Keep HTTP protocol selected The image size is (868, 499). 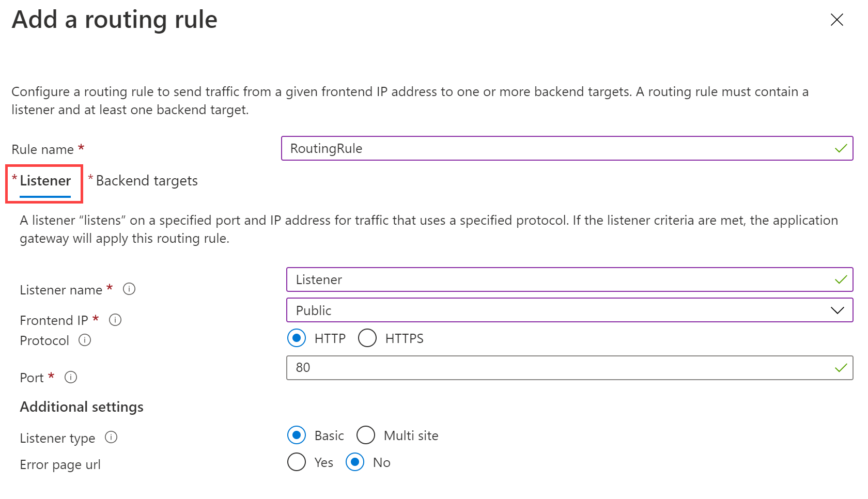[296, 338]
